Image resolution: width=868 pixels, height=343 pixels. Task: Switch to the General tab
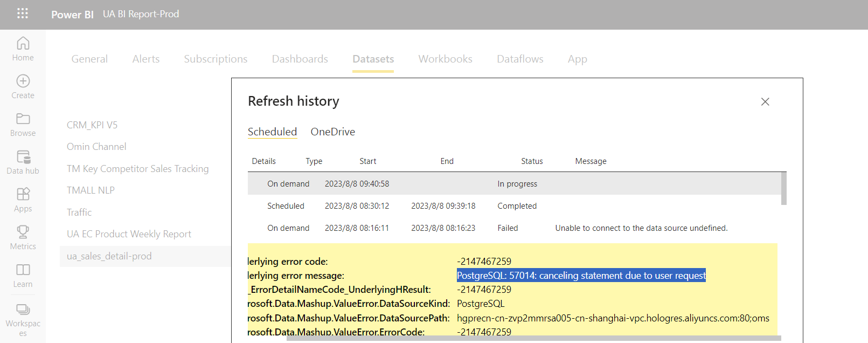(x=89, y=59)
